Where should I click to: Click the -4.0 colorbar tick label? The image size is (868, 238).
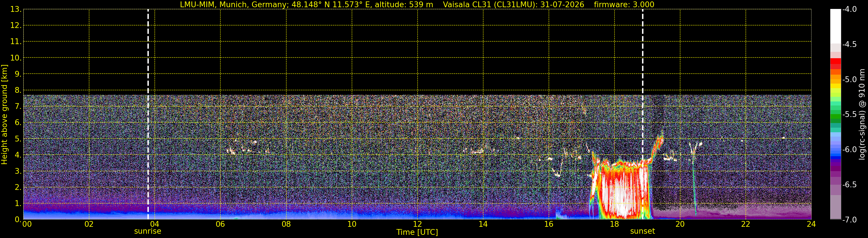coord(849,9)
